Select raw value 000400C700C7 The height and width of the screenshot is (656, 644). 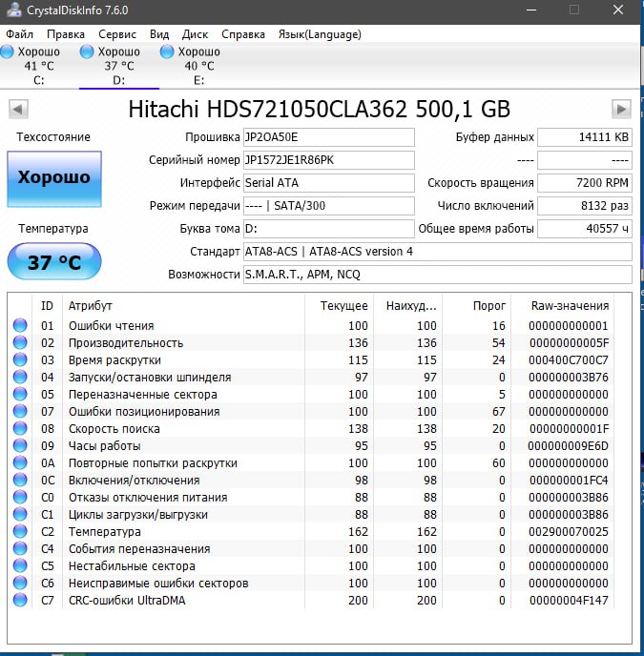pyautogui.click(x=569, y=359)
